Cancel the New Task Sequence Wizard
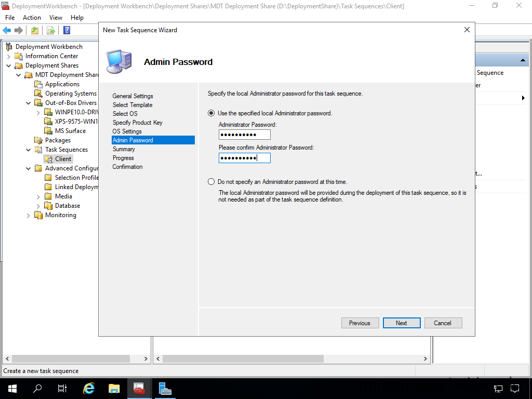532x399 pixels. pyautogui.click(x=443, y=323)
